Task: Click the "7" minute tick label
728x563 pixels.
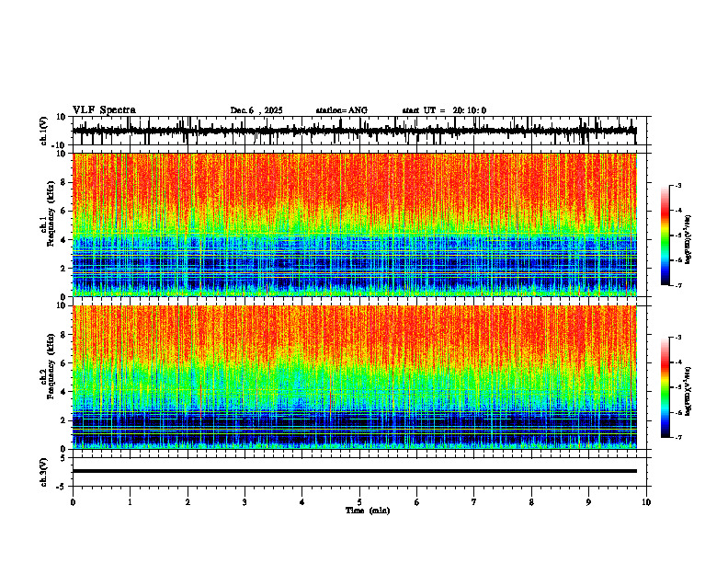Action: tap(474, 502)
